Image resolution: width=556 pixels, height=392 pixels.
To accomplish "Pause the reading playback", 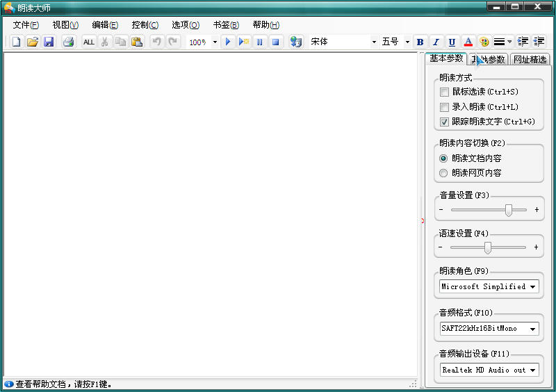I will 260,42.
